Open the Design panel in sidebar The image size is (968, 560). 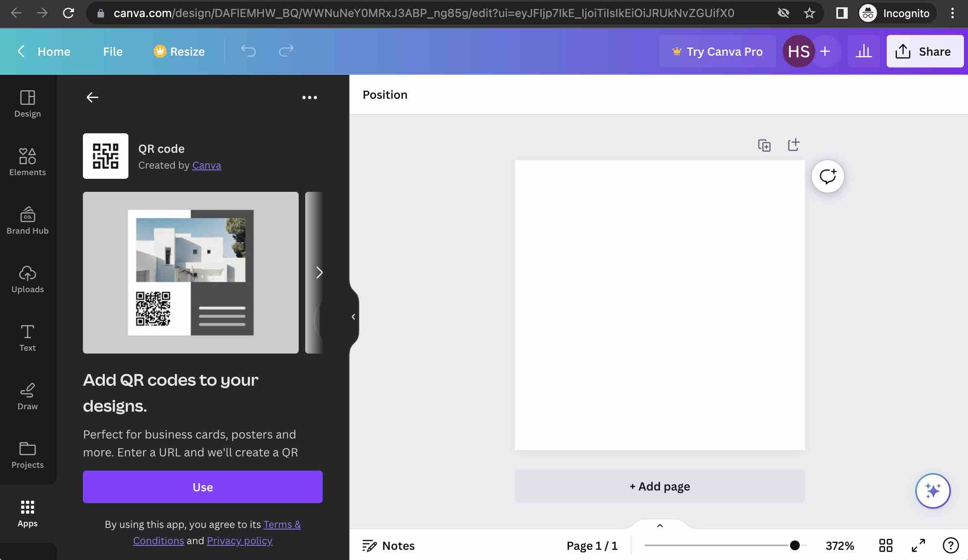click(x=28, y=104)
